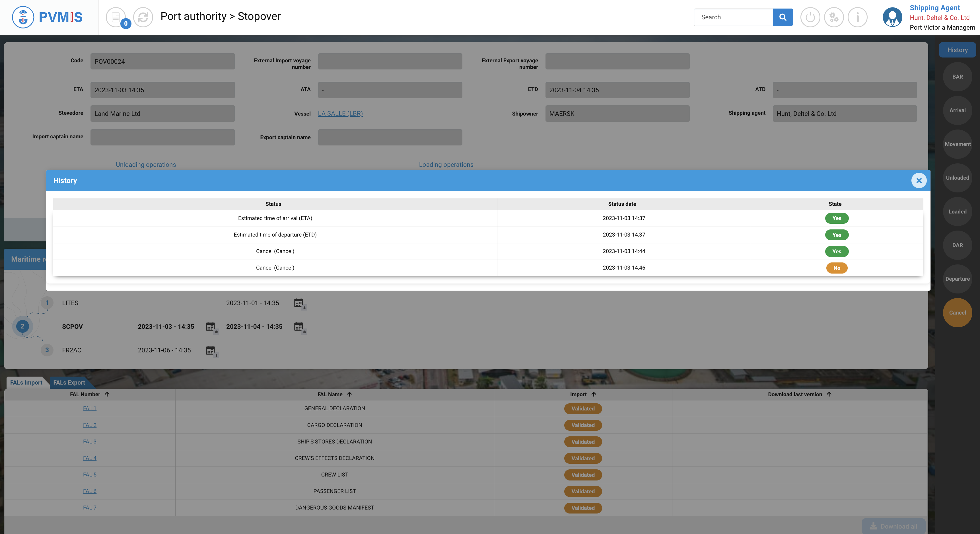Click the power logout icon
The width and height of the screenshot is (980, 534).
pos(810,17)
